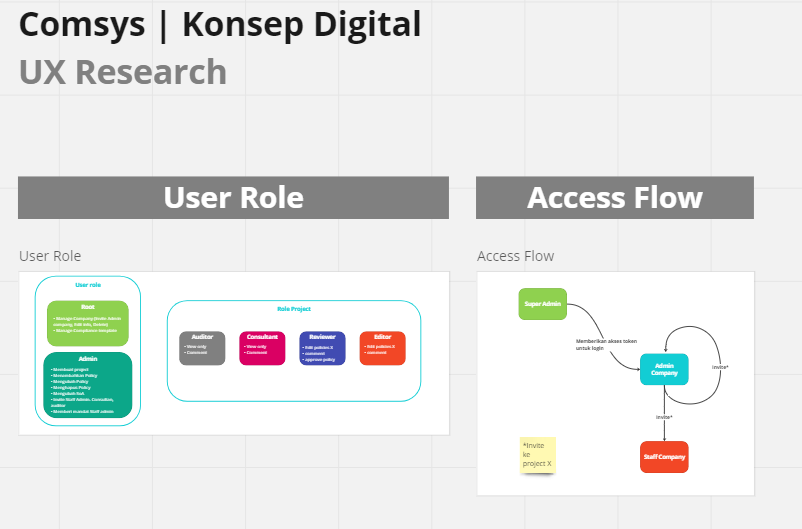Select the 'User Role' frame title label

pyautogui.click(x=50, y=256)
